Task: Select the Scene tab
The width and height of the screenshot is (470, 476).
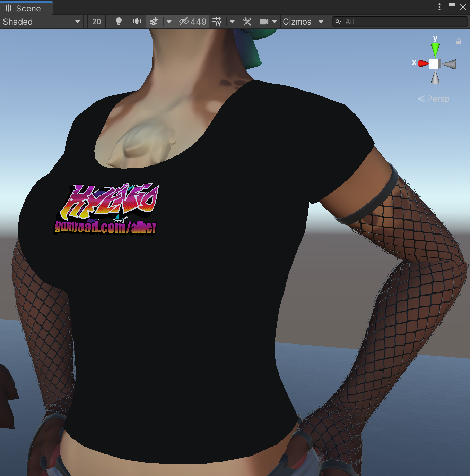Action: pyautogui.click(x=26, y=8)
